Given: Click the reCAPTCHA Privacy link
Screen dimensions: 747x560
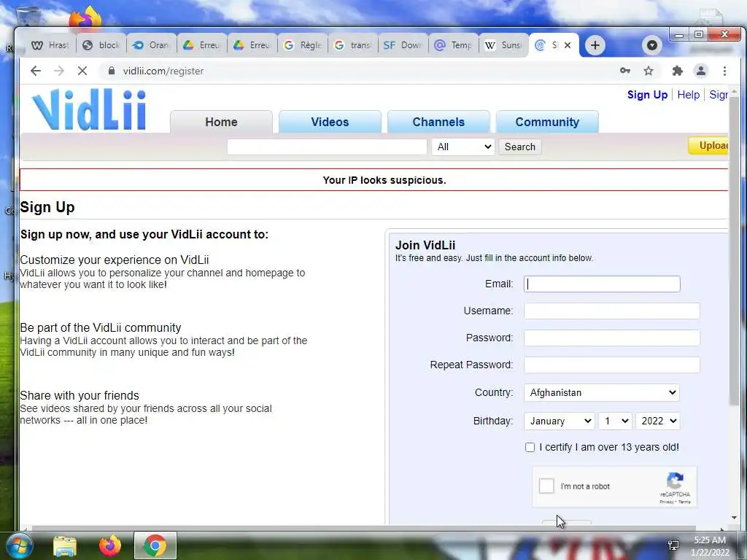Looking at the screenshot, I should [666, 502].
